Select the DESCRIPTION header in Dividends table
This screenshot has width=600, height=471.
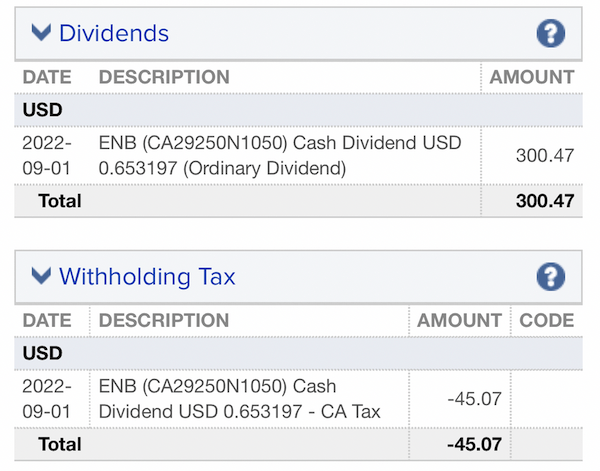point(164,77)
